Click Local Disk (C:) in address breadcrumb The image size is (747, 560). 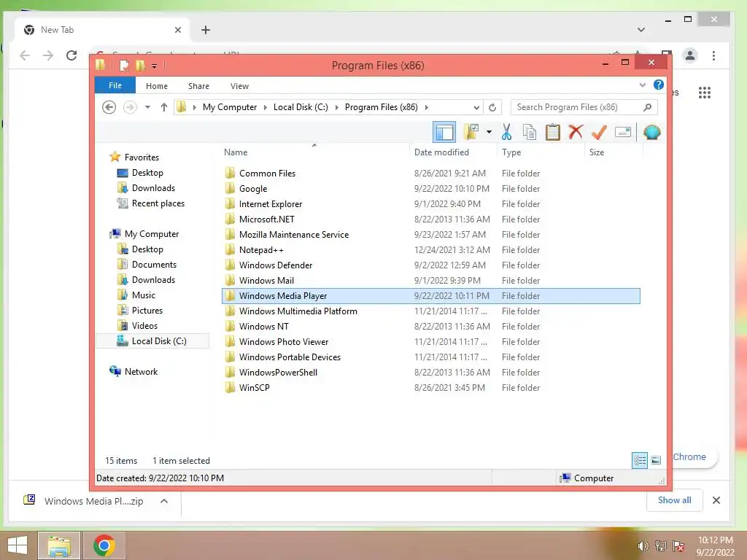point(301,107)
